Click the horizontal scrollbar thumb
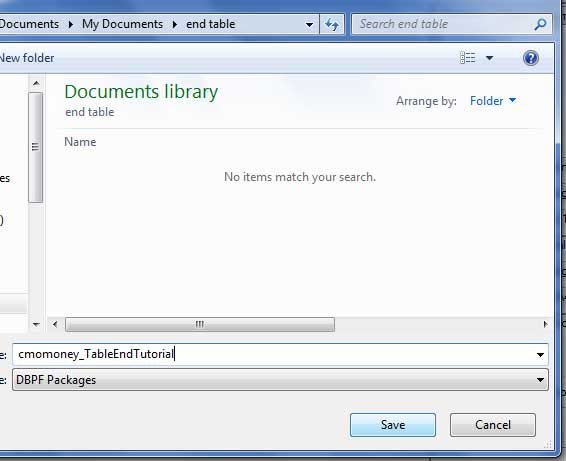The image size is (566, 461). (x=200, y=324)
